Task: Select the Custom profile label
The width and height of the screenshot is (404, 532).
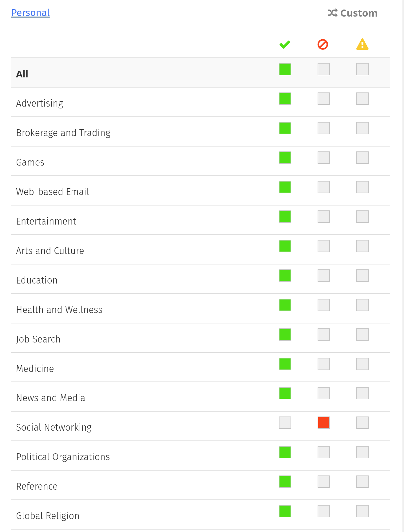Action: pos(359,13)
